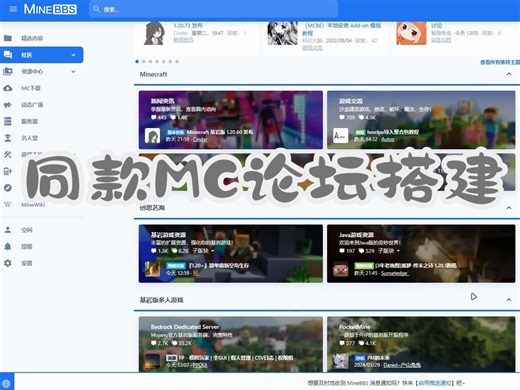Open MineWiki from the sidebar
The width and height of the screenshot is (520, 390).
pos(33,204)
